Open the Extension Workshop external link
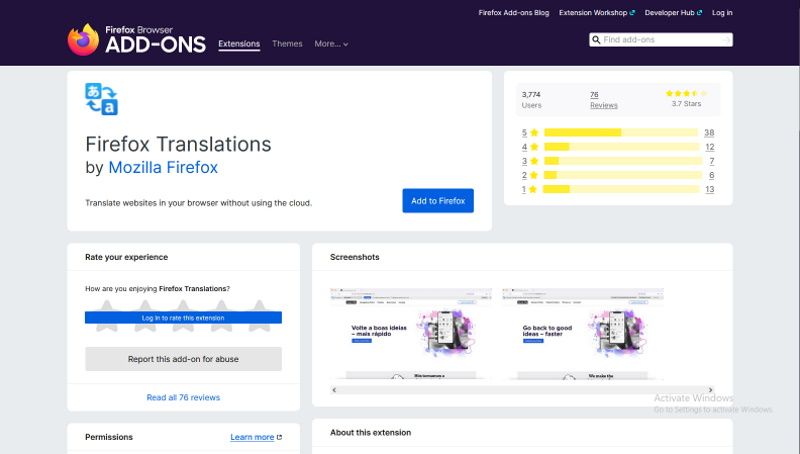Image resolution: width=800 pixels, height=454 pixels. 596,13
